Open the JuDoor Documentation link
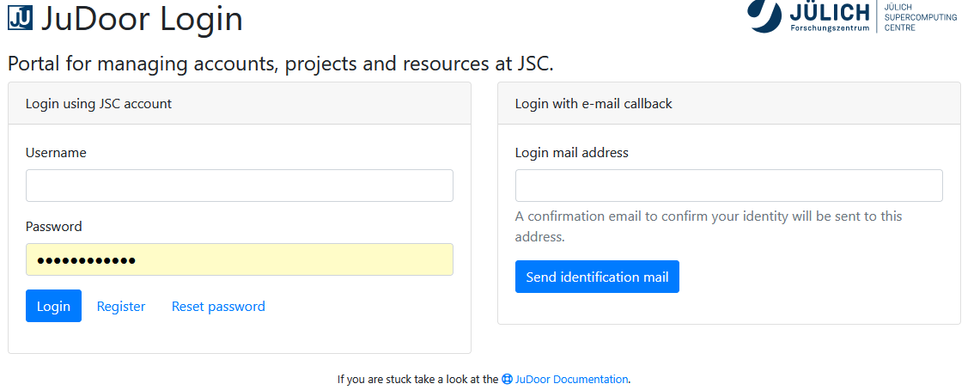The image size is (980, 390). pyautogui.click(x=571, y=379)
